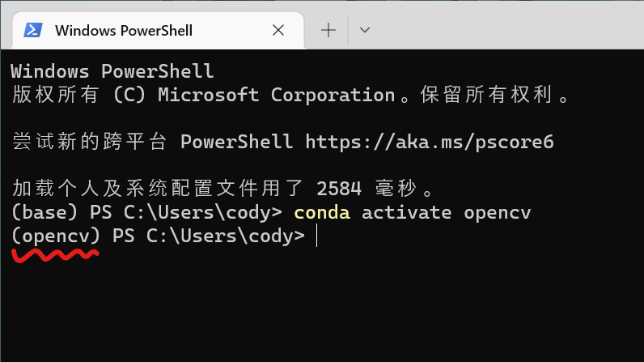This screenshot has width=644, height=362.
Task: Open the https://aka.ms/pscore6 link
Action: pos(430,142)
